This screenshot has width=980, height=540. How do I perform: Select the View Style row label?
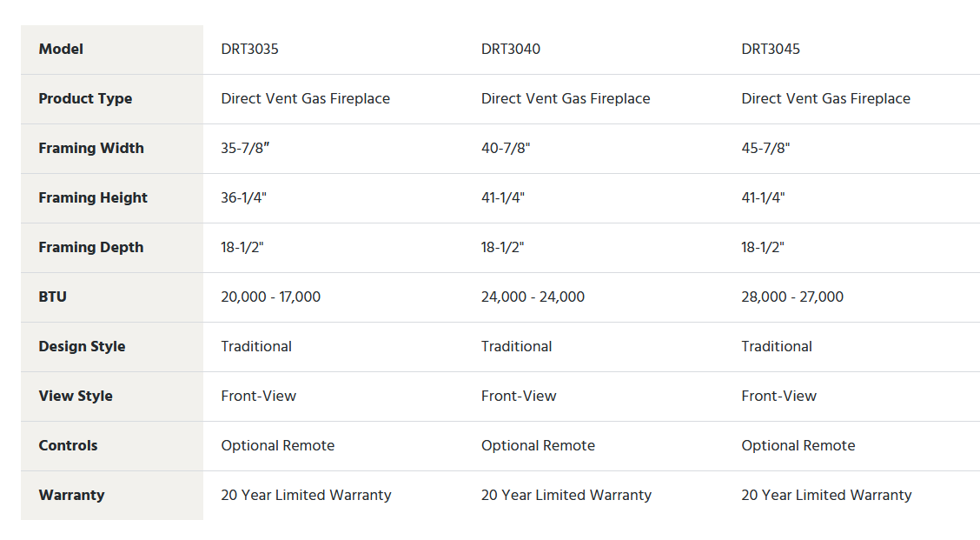76,396
